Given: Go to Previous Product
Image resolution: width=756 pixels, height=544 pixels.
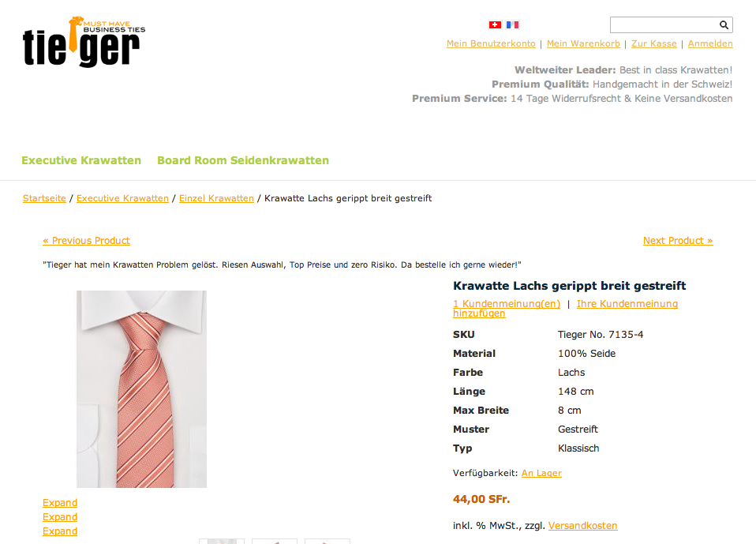Looking at the screenshot, I should click(x=86, y=241).
